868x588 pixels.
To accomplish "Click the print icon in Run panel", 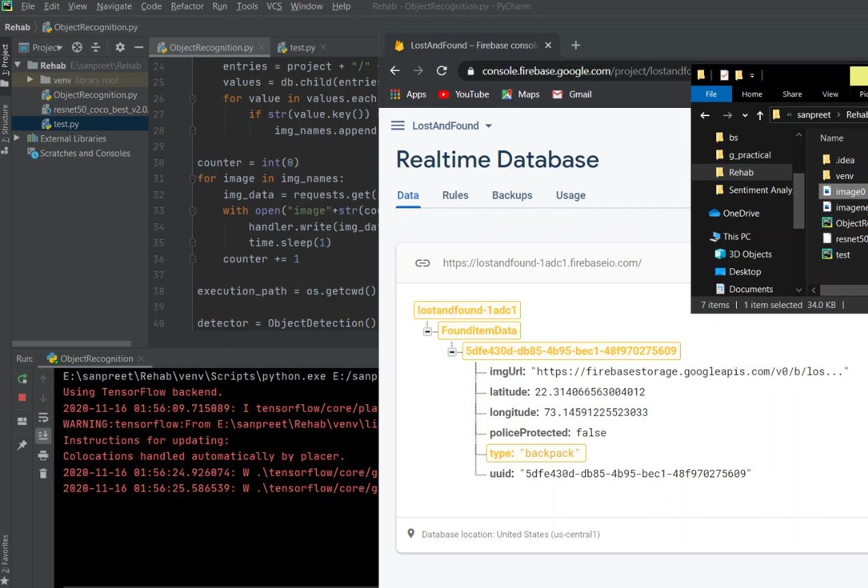I will [43, 456].
